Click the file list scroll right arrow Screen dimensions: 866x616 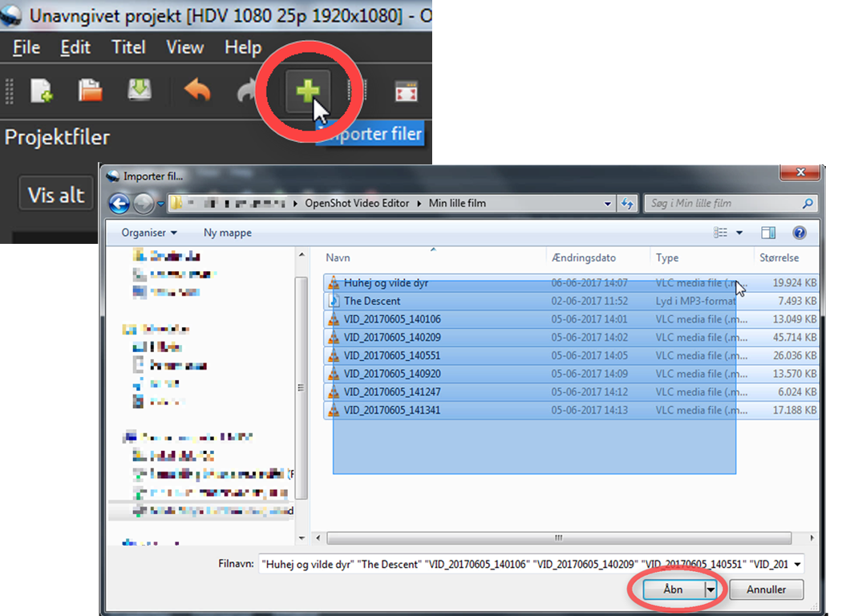coord(811,538)
